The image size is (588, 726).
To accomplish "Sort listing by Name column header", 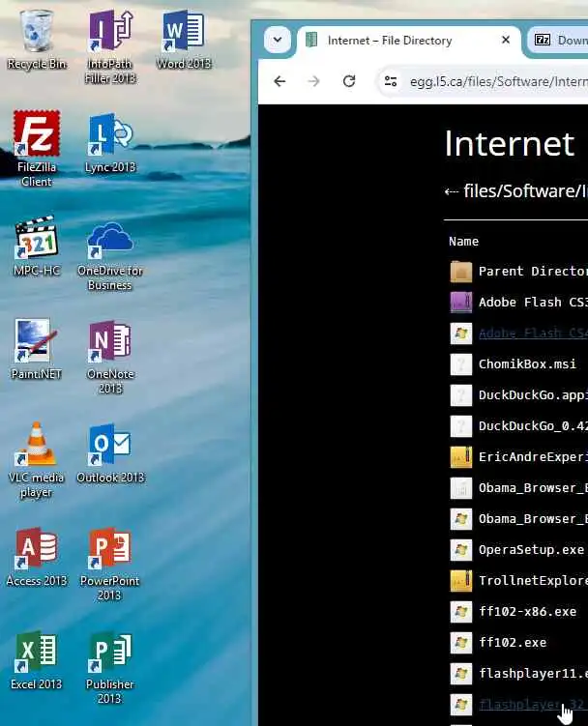I will pyautogui.click(x=463, y=242).
